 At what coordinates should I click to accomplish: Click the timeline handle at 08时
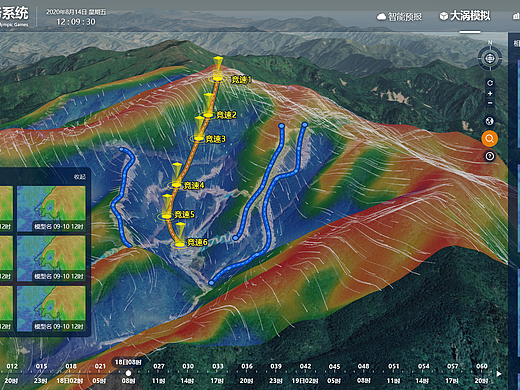click(128, 373)
